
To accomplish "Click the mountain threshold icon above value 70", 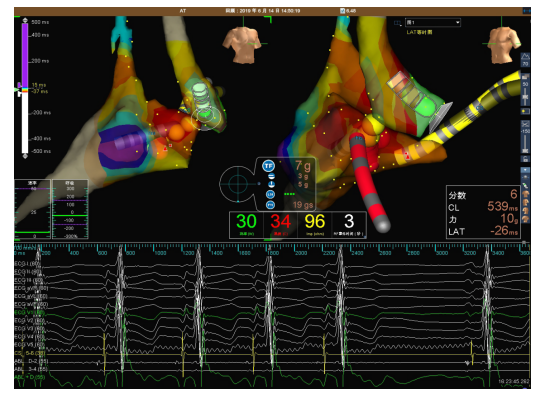I will pyautogui.click(x=525, y=56).
